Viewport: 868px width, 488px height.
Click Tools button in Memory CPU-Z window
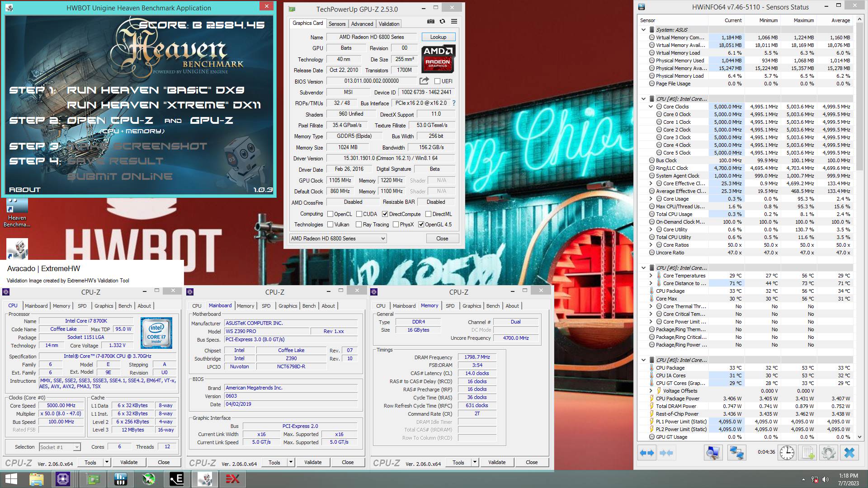(458, 462)
